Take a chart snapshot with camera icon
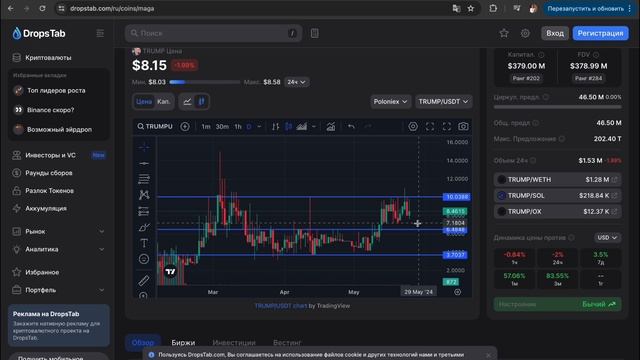Viewport: 640px width, 360px height. coord(463,127)
